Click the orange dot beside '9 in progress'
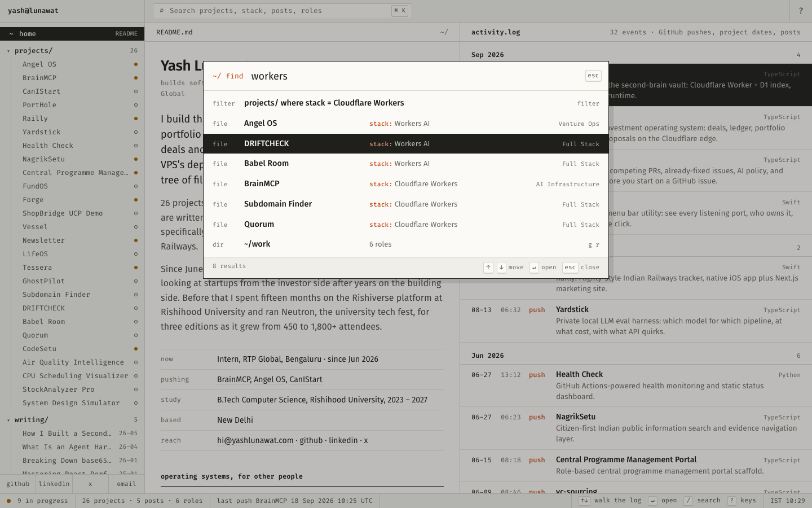Viewport: 812px width, 508px height. point(8,501)
